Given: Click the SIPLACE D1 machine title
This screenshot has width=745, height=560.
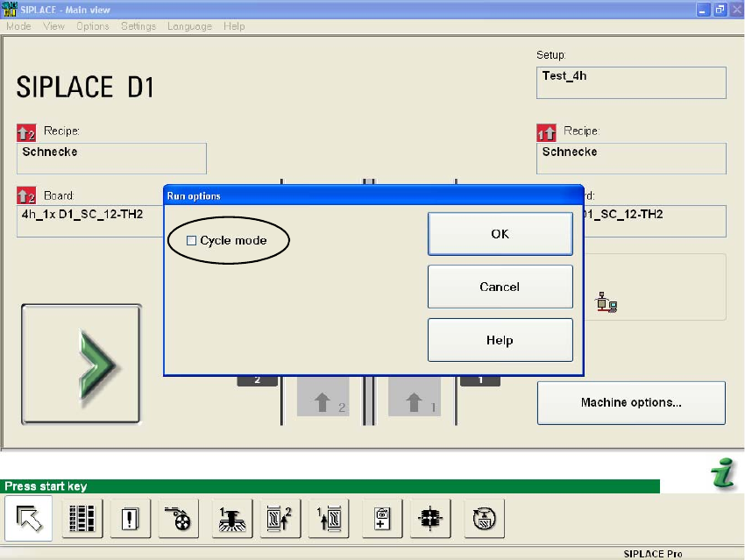Looking at the screenshot, I should coord(85,87).
